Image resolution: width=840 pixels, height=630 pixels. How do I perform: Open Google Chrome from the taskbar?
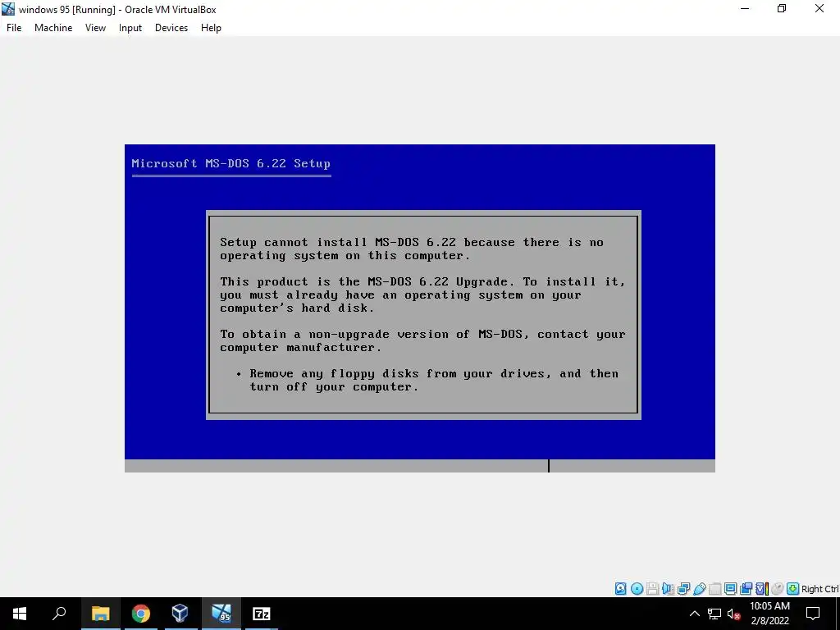141,614
